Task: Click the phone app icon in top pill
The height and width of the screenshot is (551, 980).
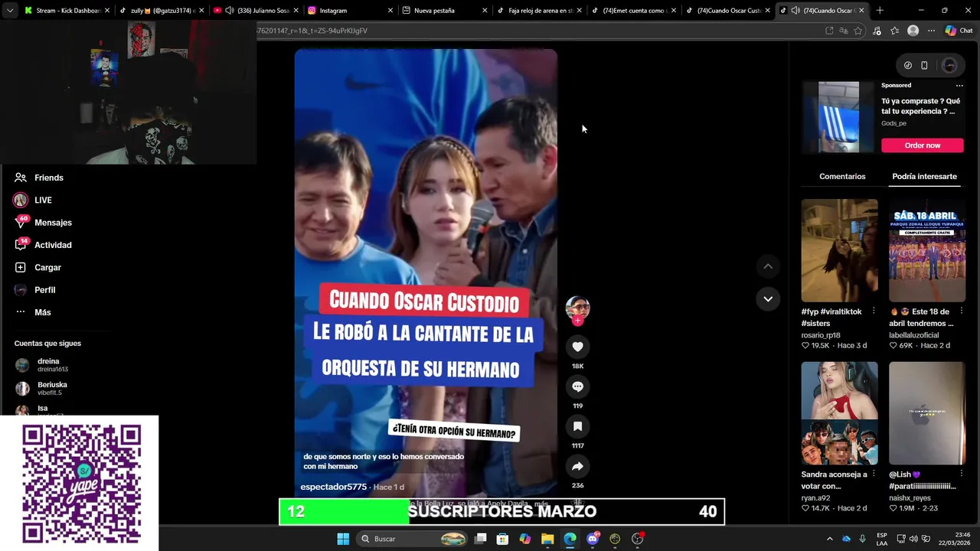Action: (924, 65)
